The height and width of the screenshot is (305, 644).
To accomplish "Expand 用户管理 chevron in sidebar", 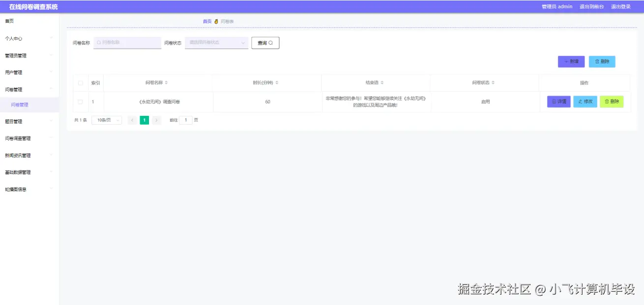I will click(51, 72).
